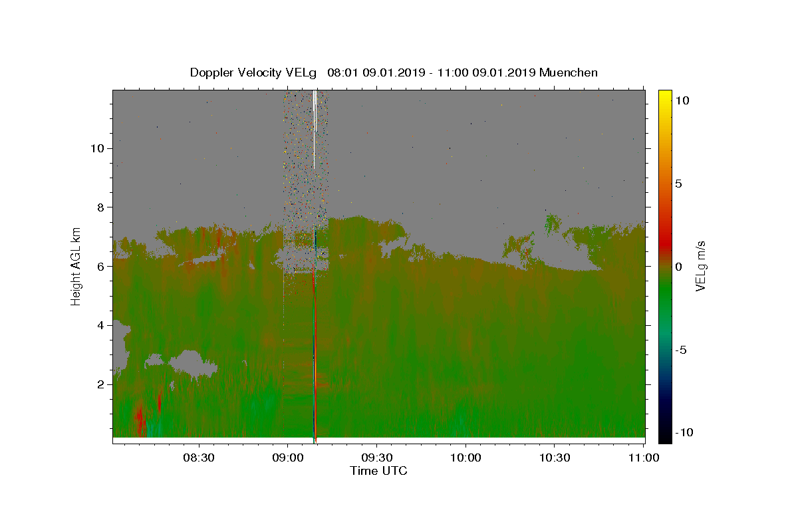Click the white vertical line near 09:10
Viewport: 798px width, 532px height.
coord(314,130)
